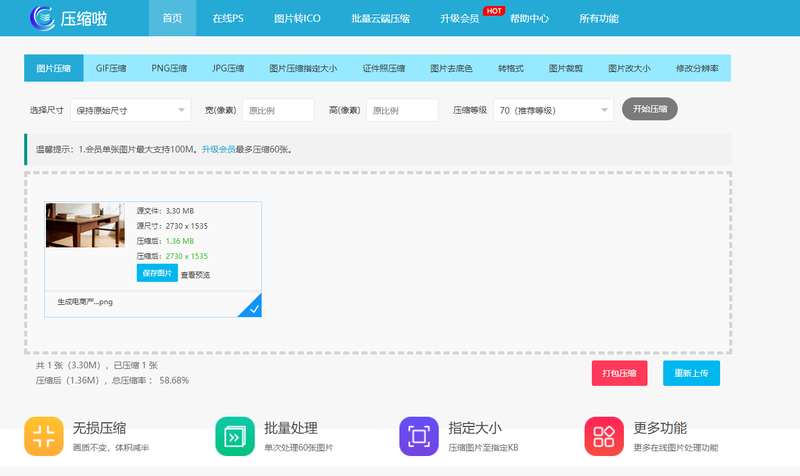Click the 更多功能 heading text
800x476 pixels.
pos(660,428)
